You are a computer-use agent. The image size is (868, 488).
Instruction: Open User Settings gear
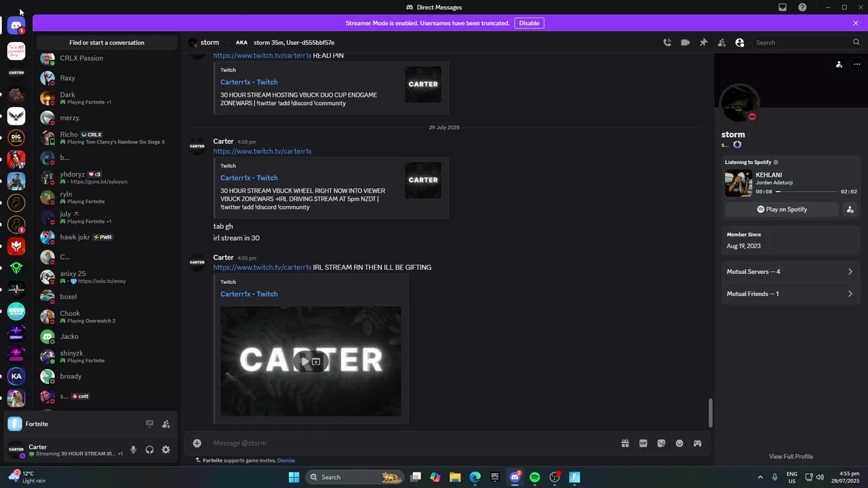click(166, 450)
